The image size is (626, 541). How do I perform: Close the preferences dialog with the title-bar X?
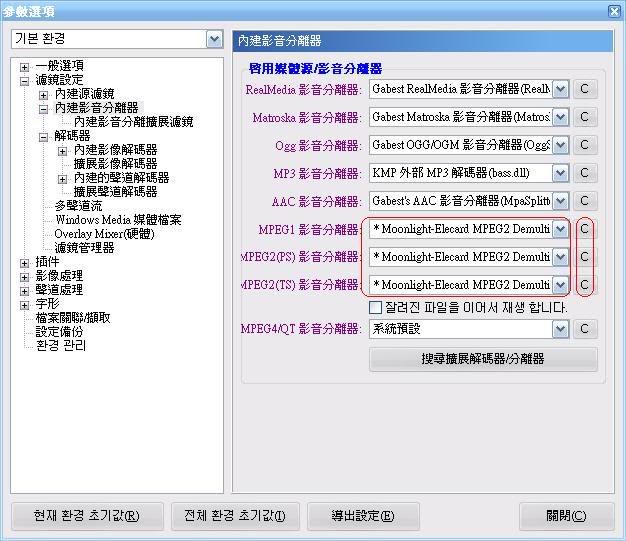(x=614, y=11)
